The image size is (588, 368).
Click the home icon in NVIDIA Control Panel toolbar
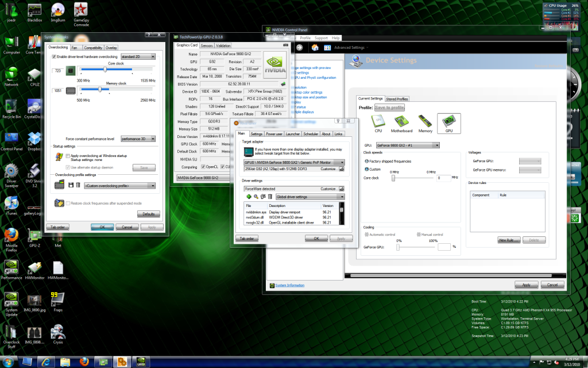coord(315,47)
